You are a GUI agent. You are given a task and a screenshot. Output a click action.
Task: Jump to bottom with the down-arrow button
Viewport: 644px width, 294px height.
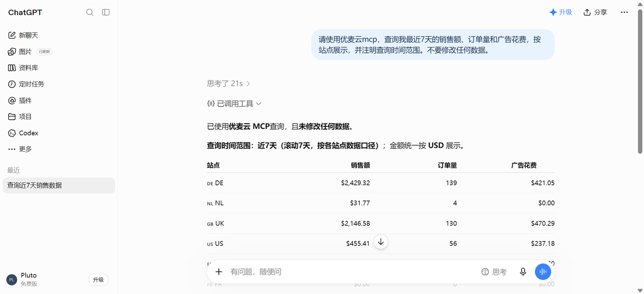pos(381,242)
